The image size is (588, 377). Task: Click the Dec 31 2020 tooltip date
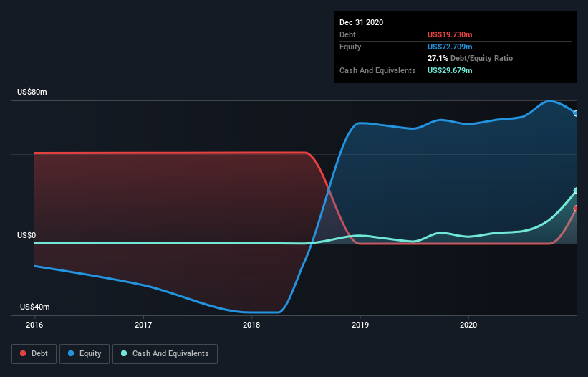point(361,22)
